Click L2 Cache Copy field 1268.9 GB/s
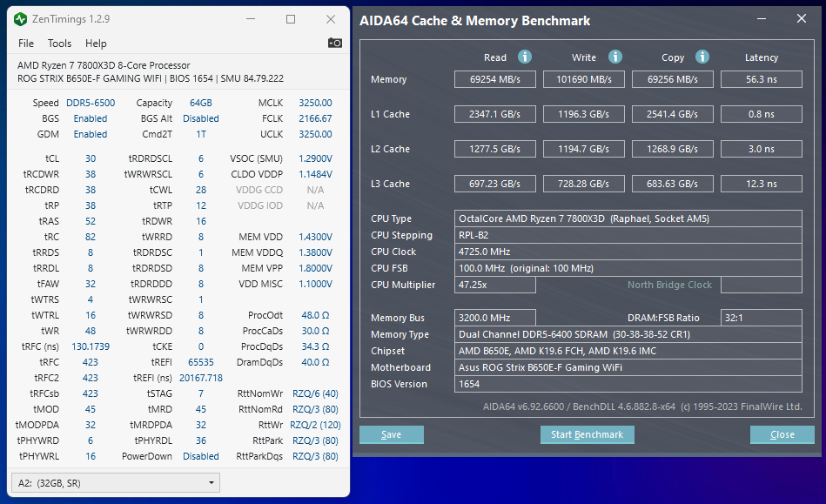 [673, 149]
